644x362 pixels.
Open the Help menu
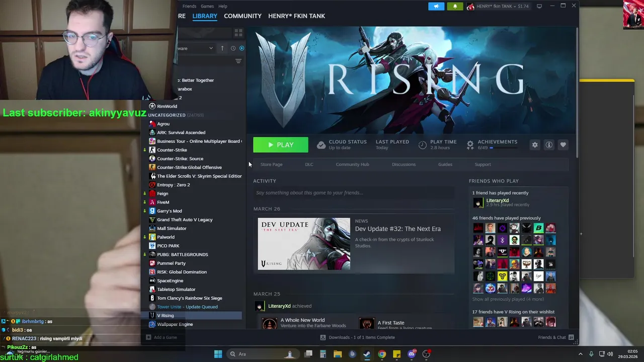pos(223,6)
